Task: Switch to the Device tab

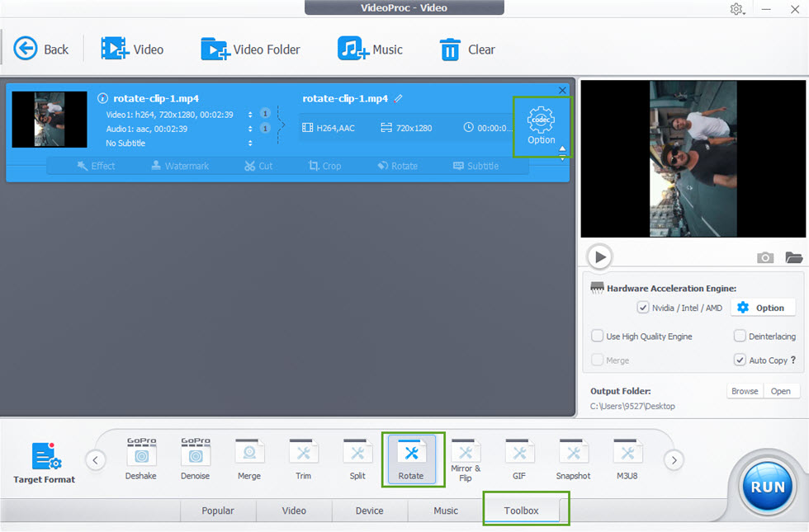Action: click(369, 511)
